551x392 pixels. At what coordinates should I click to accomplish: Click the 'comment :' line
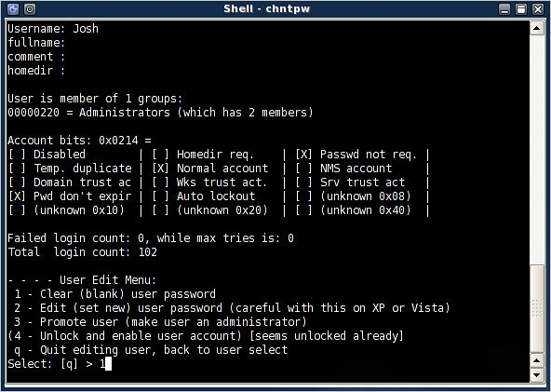[x=36, y=57]
